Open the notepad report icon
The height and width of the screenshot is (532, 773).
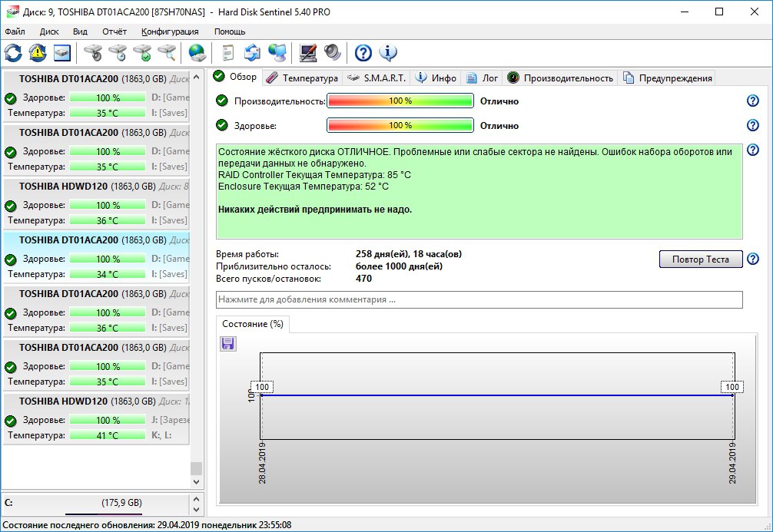(227, 53)
